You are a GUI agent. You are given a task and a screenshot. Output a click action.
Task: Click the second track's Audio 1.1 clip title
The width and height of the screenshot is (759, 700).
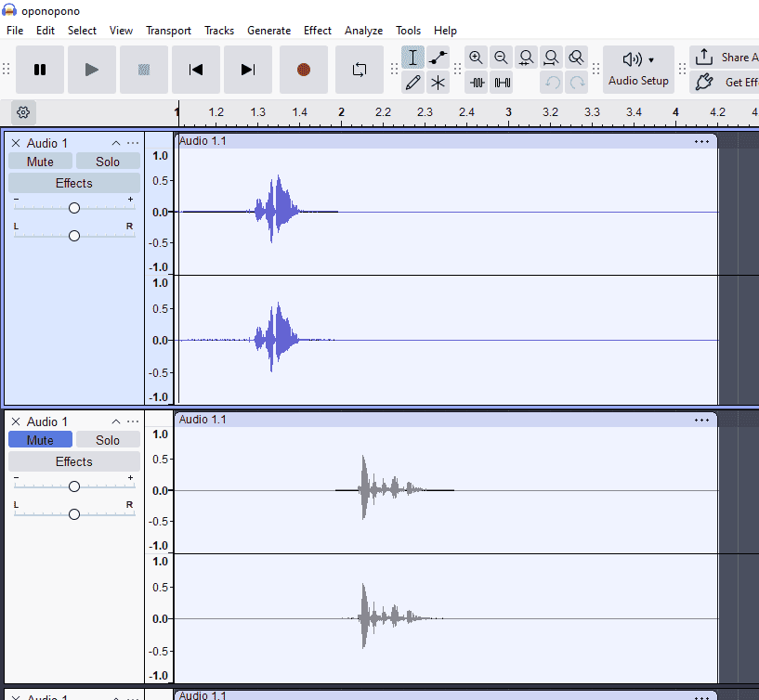[x=203, y=420]
